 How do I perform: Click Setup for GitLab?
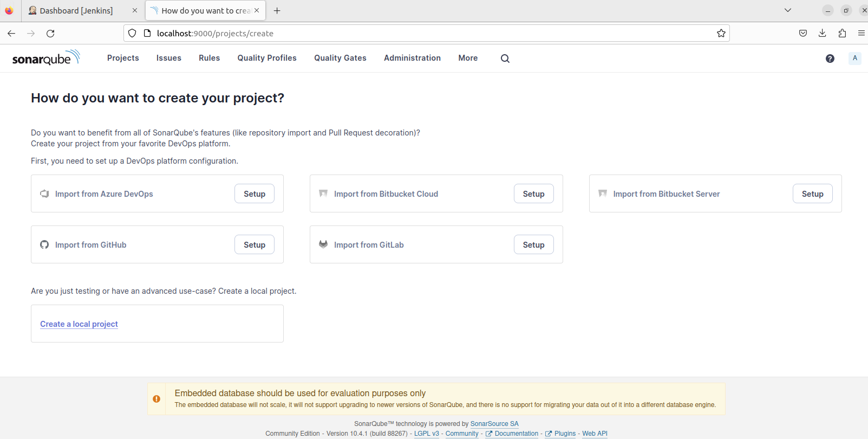(533, 244)
